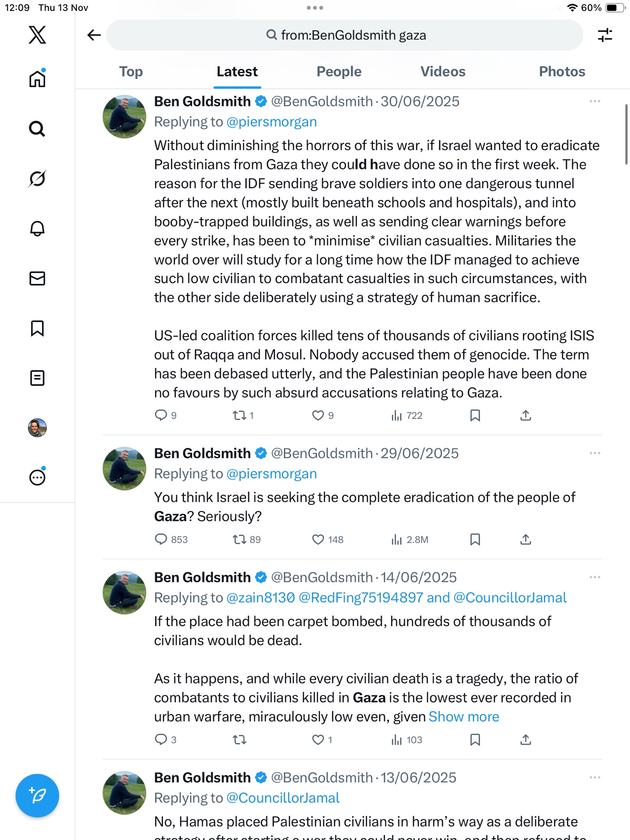Switch to the Top tab
Image resolution: width=630 pixels, height=840 pixels.
131,71
